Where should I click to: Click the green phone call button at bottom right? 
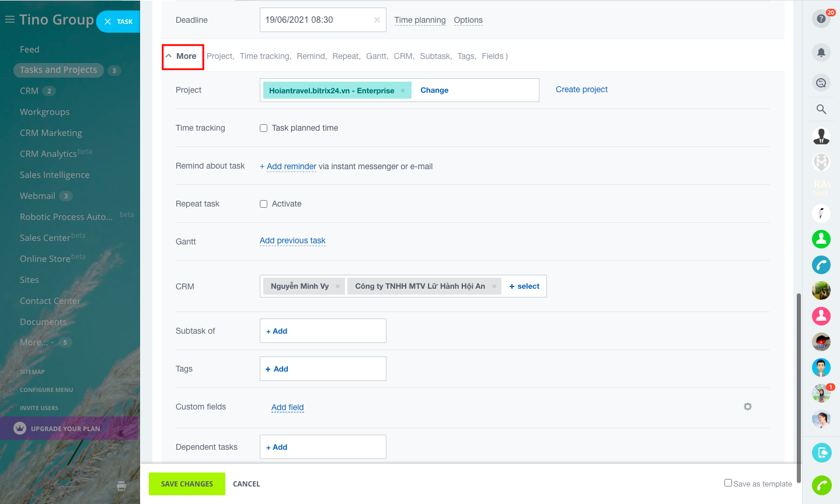(x=821, y=485)
